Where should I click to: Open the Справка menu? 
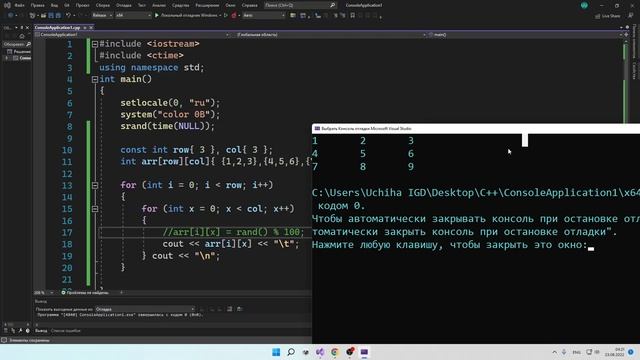(x=249, y=5)
